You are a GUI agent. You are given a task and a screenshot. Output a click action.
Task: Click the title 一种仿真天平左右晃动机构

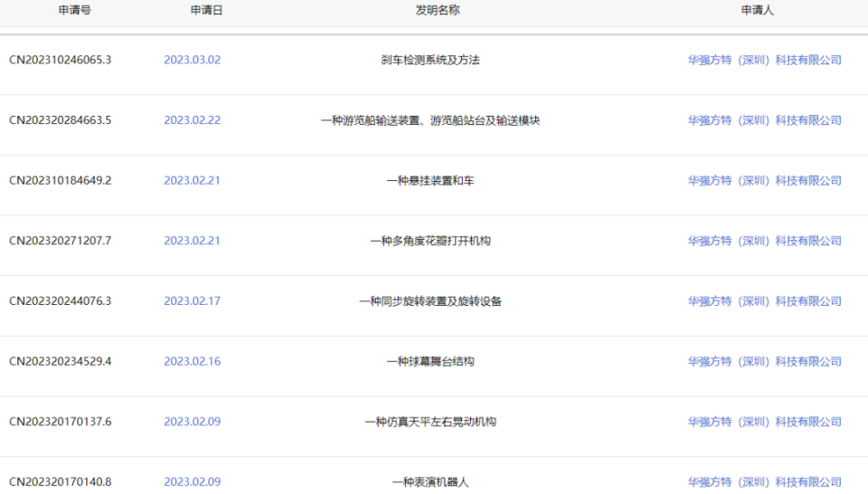430,422
